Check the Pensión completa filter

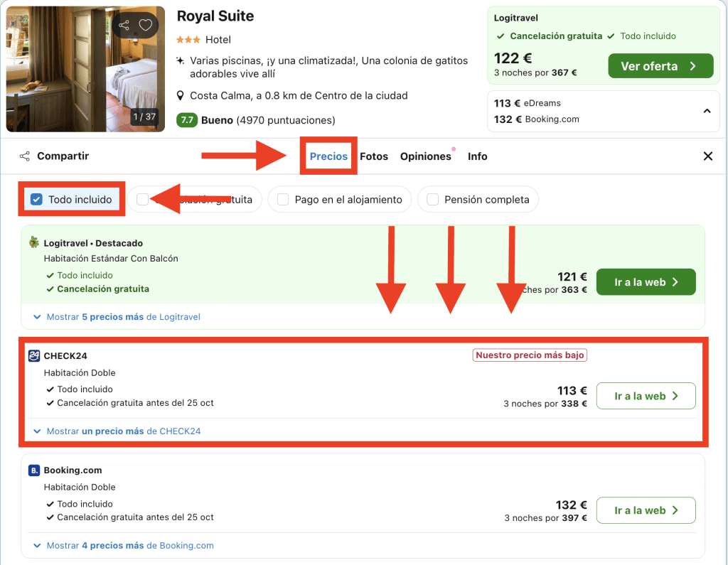point(432,200)
